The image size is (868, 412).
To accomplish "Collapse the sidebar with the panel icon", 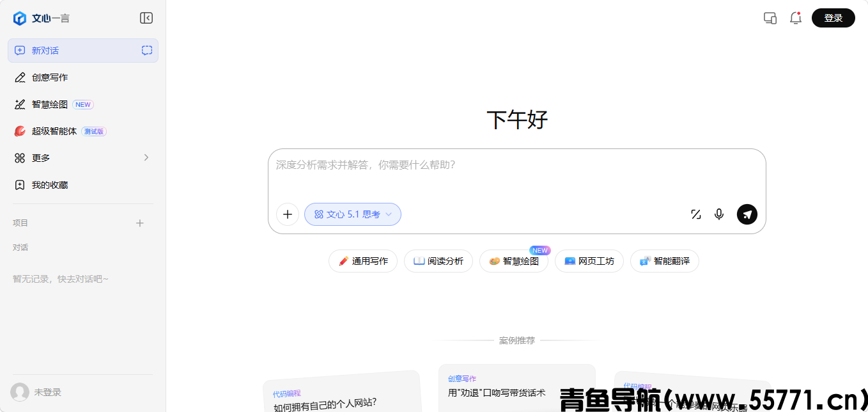I will [x=146, y=18].
